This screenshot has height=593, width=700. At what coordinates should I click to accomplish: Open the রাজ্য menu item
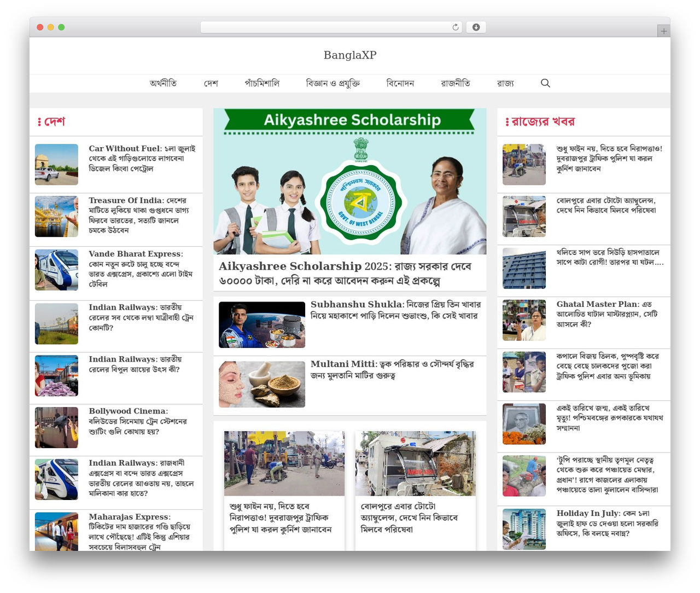point(505,83)
